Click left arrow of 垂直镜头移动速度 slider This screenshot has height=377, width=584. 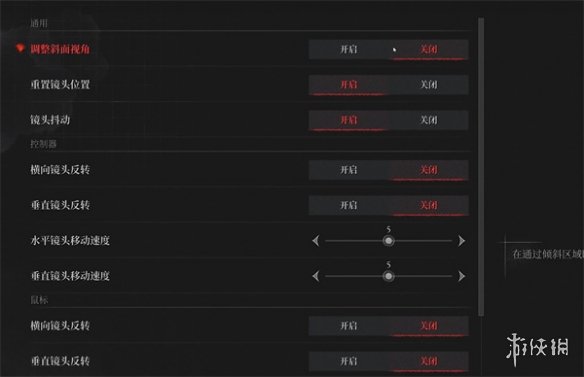click(x=316, y=276)
